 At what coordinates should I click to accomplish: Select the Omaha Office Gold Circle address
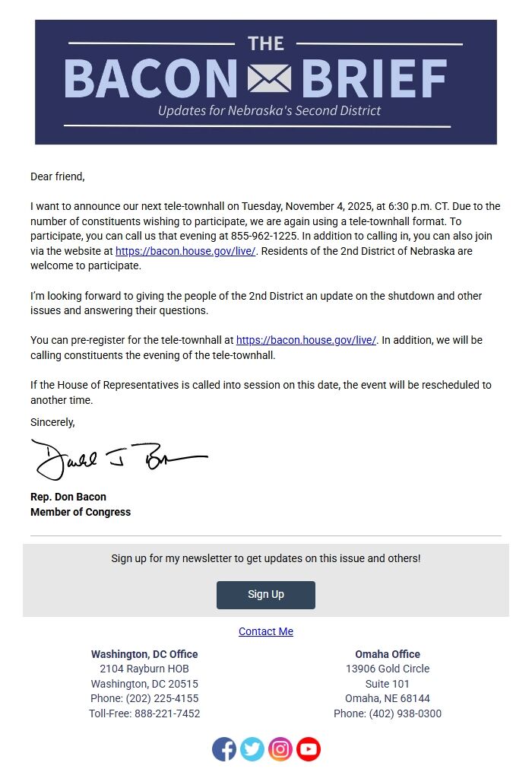388,669
